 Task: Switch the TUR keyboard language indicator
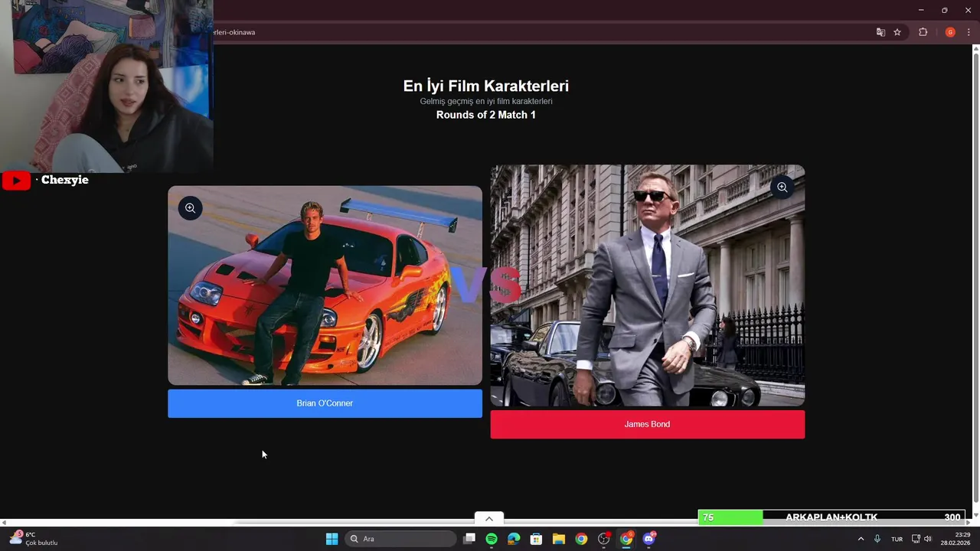[897, 539]
